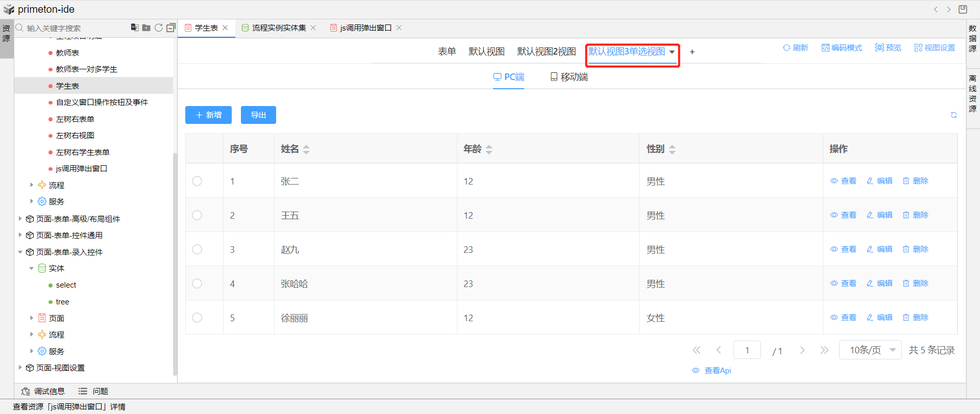
Task: Open 编码模式 code mode
Action: (x=842, y=48)
